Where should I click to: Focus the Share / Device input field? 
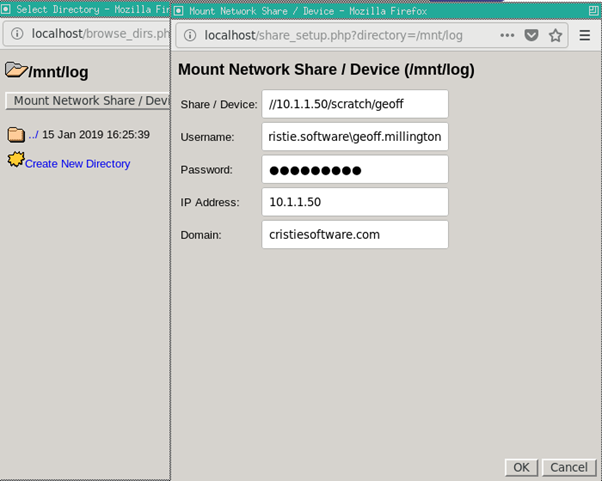coord(354,104)
